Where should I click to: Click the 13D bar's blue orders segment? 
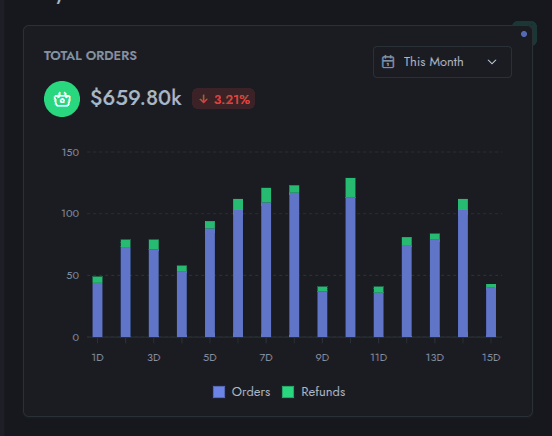pos(435,288)
